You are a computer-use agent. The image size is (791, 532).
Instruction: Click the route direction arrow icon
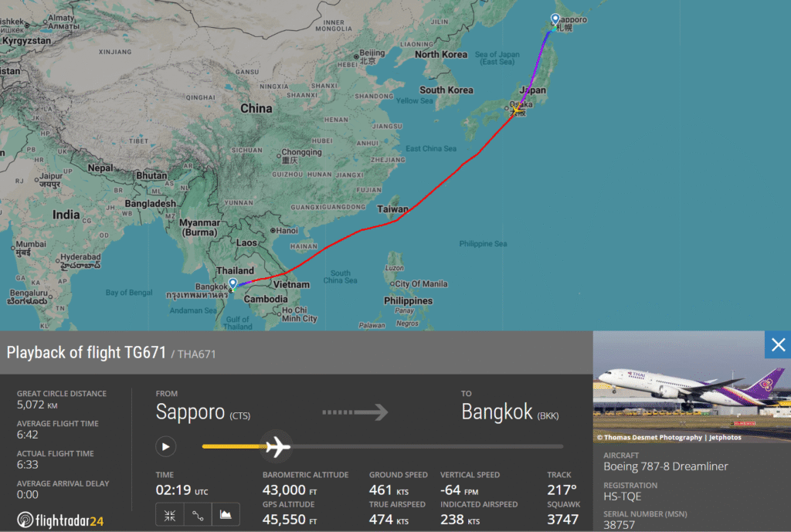tap(355, 412)
